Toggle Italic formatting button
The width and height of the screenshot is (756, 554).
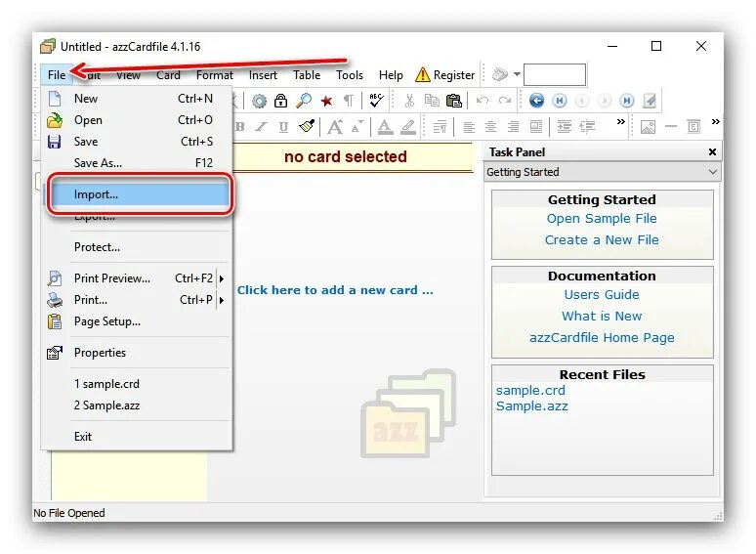[261, 127]
